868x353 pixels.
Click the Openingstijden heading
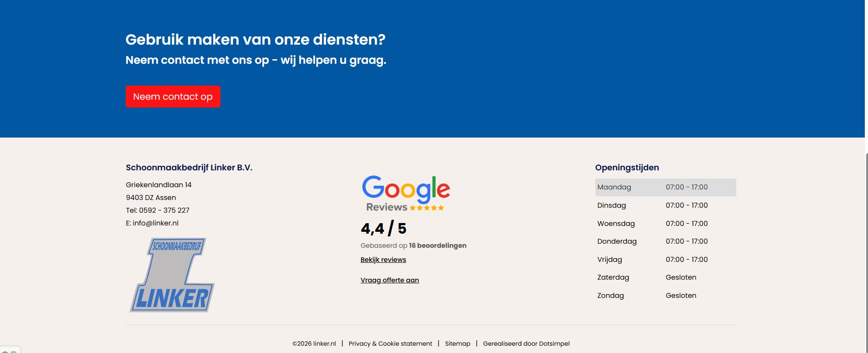tap(627, 168)
